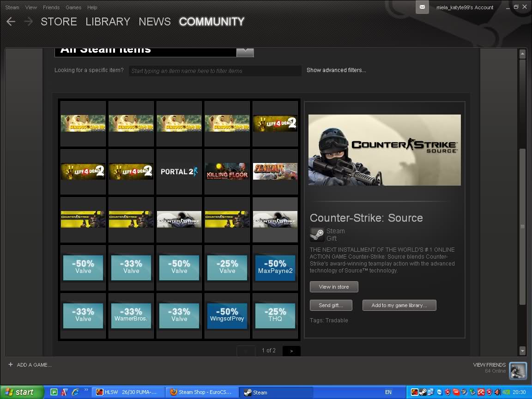Click the page scrollbar down arrow
Screen dimensions: 532x399
coord(522,351)
